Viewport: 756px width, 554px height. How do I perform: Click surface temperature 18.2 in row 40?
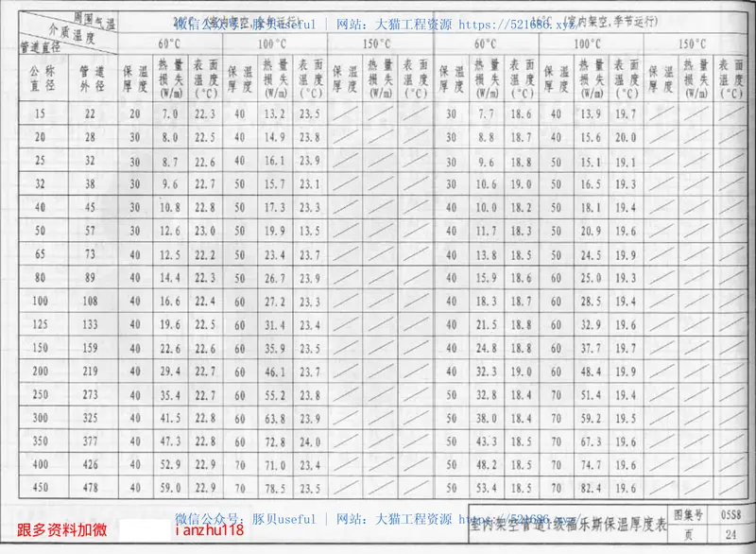[x=521, y=207]
